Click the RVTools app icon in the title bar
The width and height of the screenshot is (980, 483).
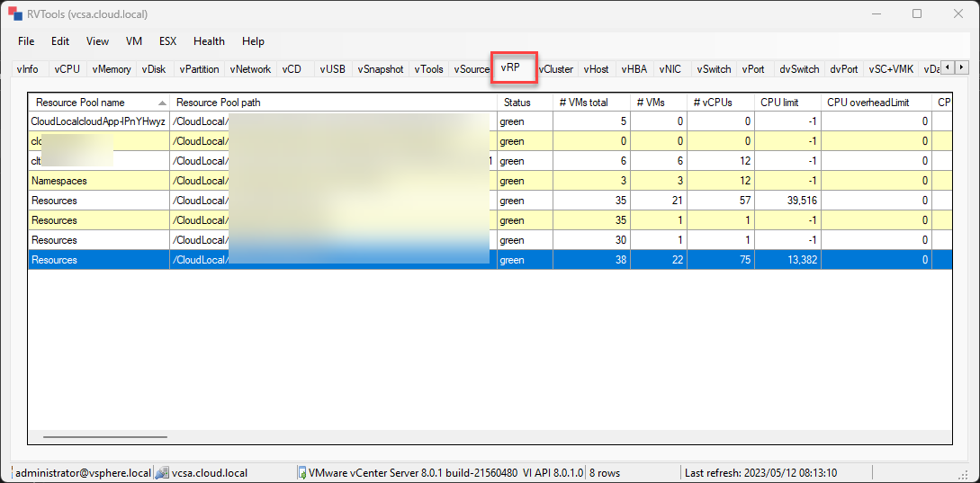[x=13, y=13]
